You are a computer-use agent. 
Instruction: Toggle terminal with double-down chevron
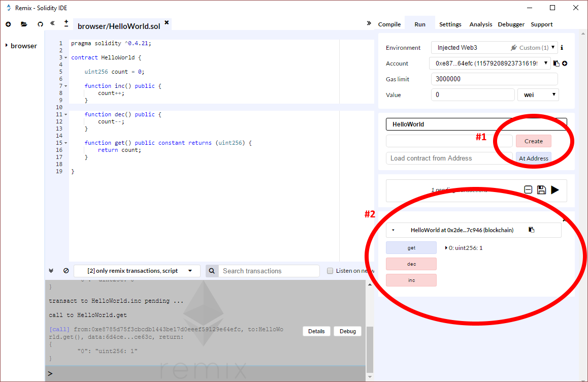coord(51,271)
